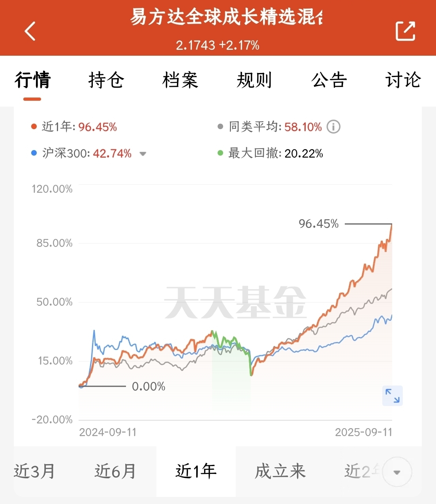Go back using the header arrow
436x504 pixels.
point(30,31)
